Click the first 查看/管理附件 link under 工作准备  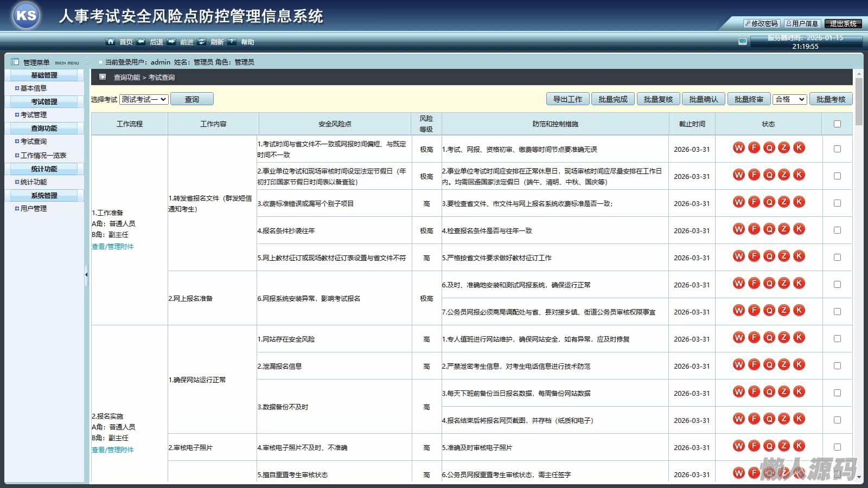click(113, 247)
